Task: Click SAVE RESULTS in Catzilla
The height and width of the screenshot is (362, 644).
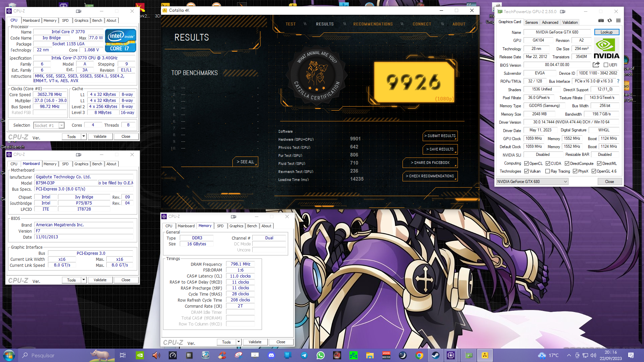Action: [x=440, y=149]
